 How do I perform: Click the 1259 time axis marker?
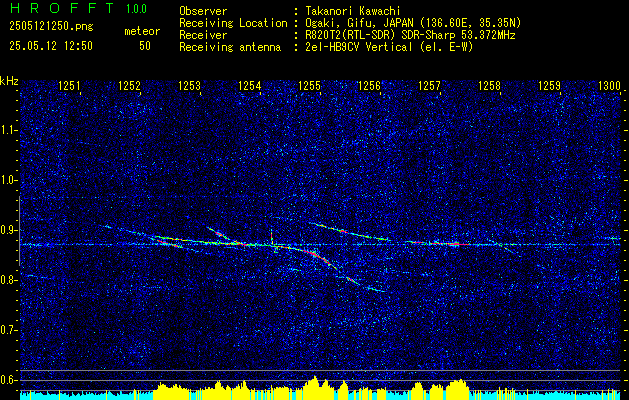pyautogui.click(x=550, y=85)
